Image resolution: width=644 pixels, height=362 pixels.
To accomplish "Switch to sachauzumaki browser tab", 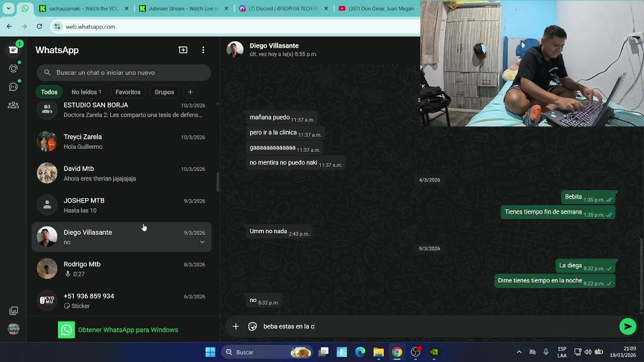I will tap(84, 9).
